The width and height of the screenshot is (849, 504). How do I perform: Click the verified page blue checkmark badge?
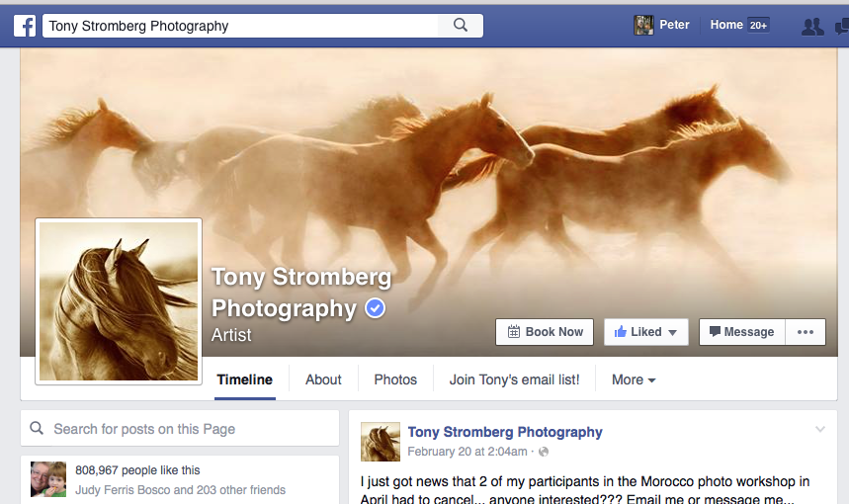click(x=375, y=308)
